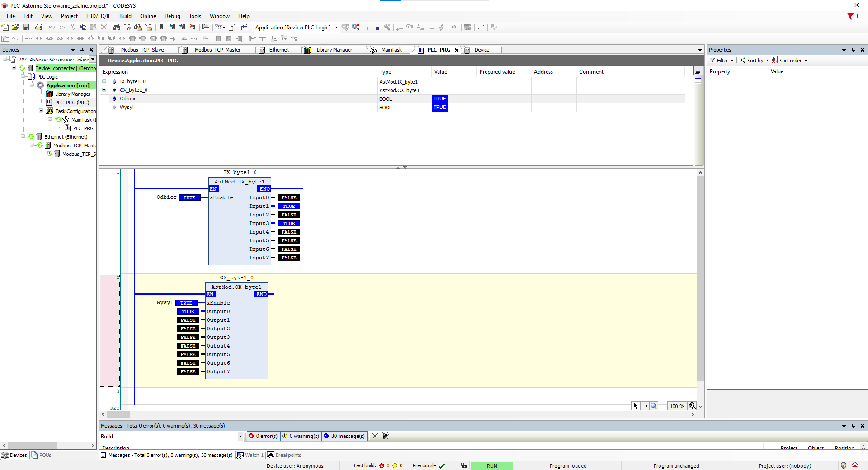This screenshot has width=868, height=470.
Task: Click the RUN status indicator
Action: tap(492, 466)
